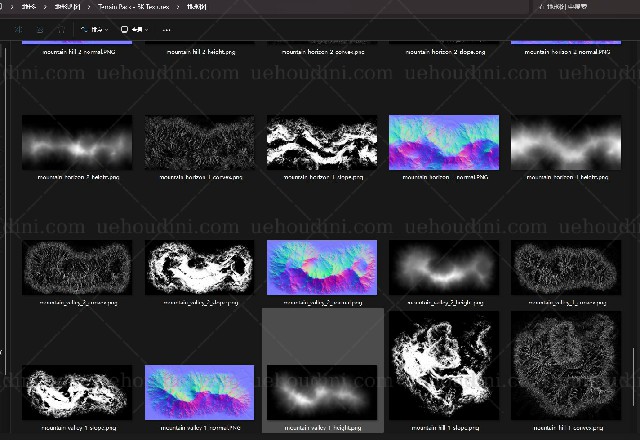The image size is (640, 440).
Task: Click file name 'mountain horizon 2 normal.PNG'
Action: click(x=567, y=52)
